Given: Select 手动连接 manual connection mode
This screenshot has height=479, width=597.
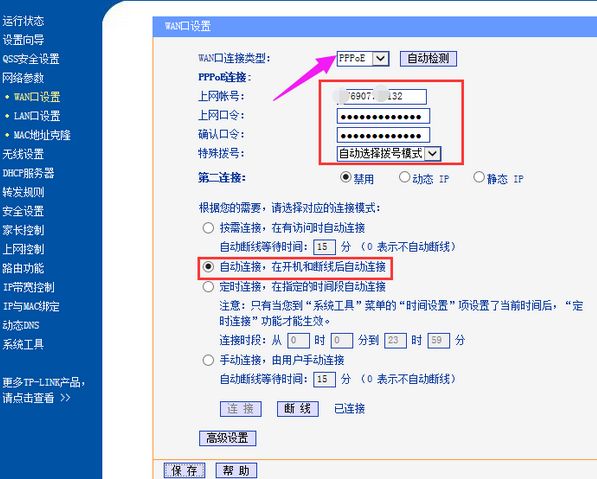Looking at the screenshot, I should 208,360.
